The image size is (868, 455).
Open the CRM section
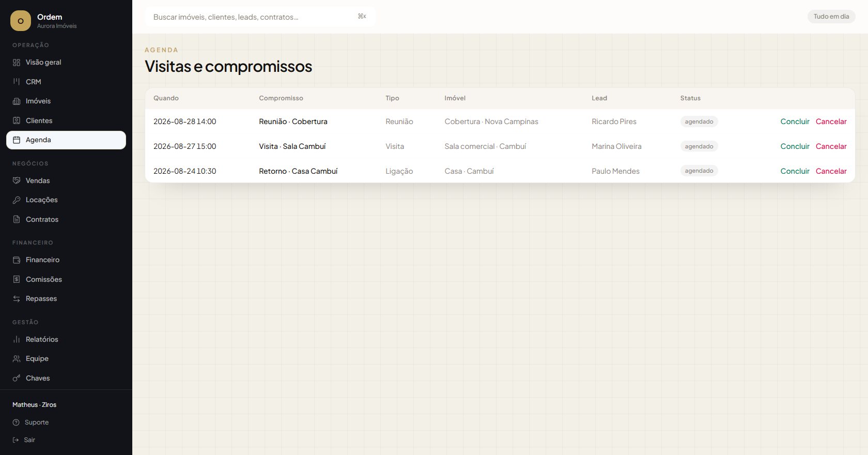coord(66,82)
